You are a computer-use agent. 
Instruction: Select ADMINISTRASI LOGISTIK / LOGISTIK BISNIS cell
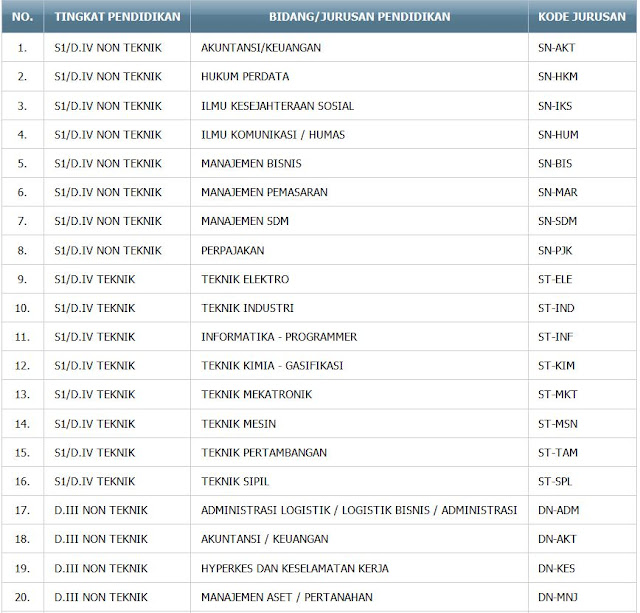tap(359, 510)
